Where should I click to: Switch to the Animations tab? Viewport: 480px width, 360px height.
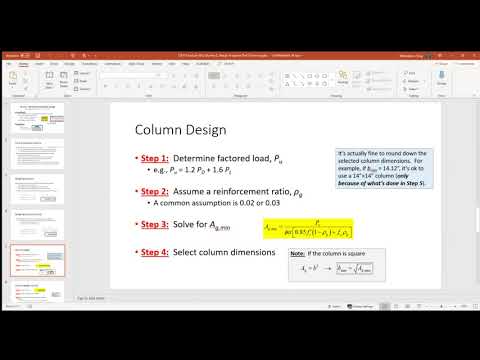112,64
